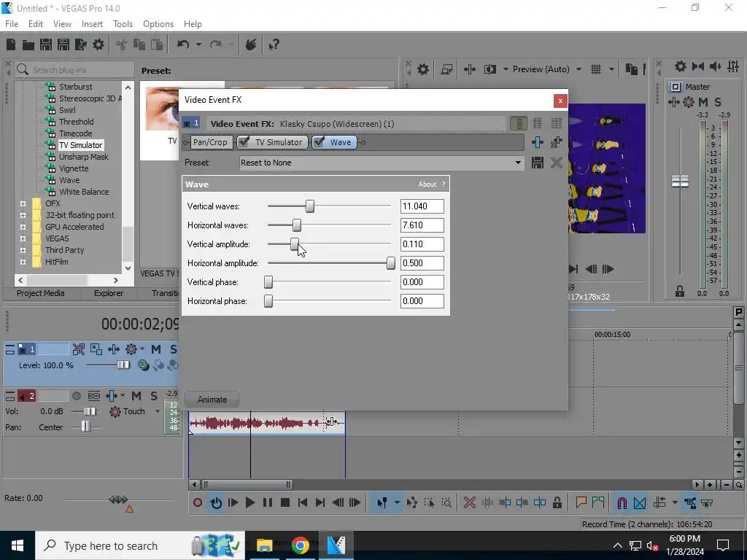Mute audio track 2 with M button
Viewport: 747px width, 560px height.
(x=136, y=396)
